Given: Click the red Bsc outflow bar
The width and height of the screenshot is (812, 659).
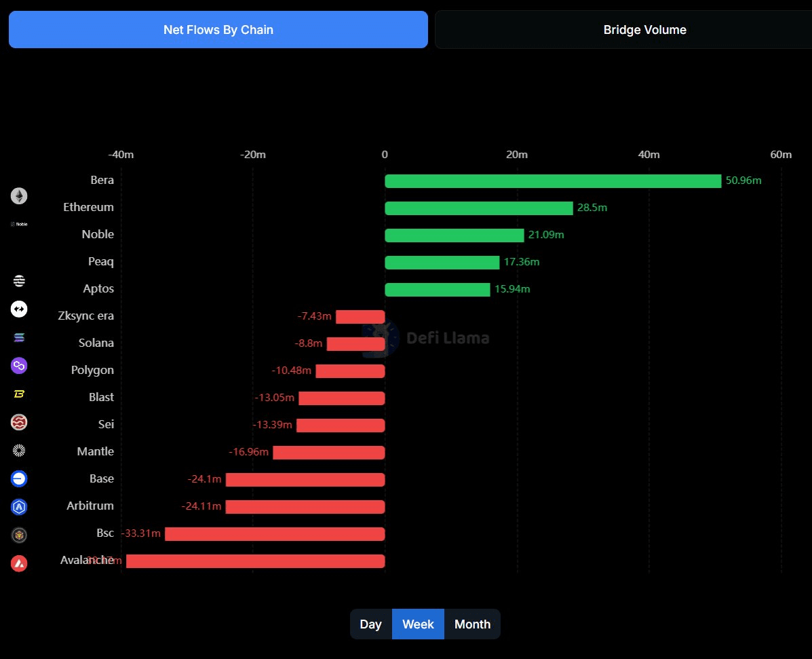Looking at the screenshot, I should (x=275, y=534).
